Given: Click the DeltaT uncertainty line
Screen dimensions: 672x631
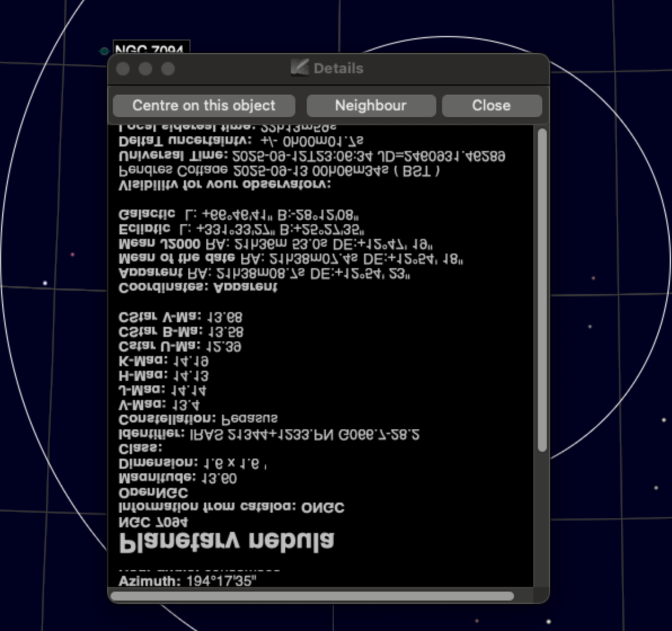Looking at the screenshot, I should (x=241, y=140).
